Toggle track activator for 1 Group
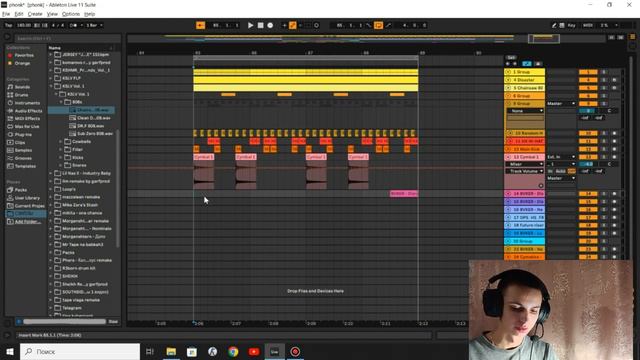640x360 pixels. pos(588,72)
